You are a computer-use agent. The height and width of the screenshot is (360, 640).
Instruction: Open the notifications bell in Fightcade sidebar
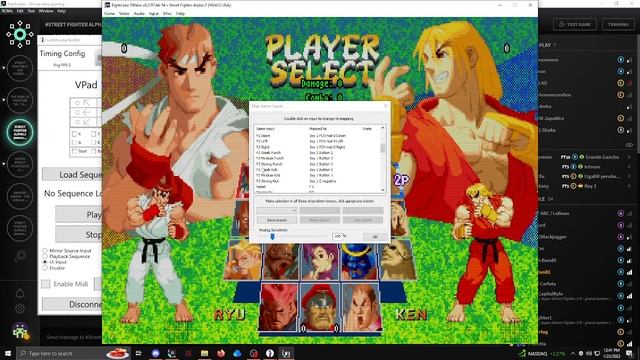[x=20, y=293]
